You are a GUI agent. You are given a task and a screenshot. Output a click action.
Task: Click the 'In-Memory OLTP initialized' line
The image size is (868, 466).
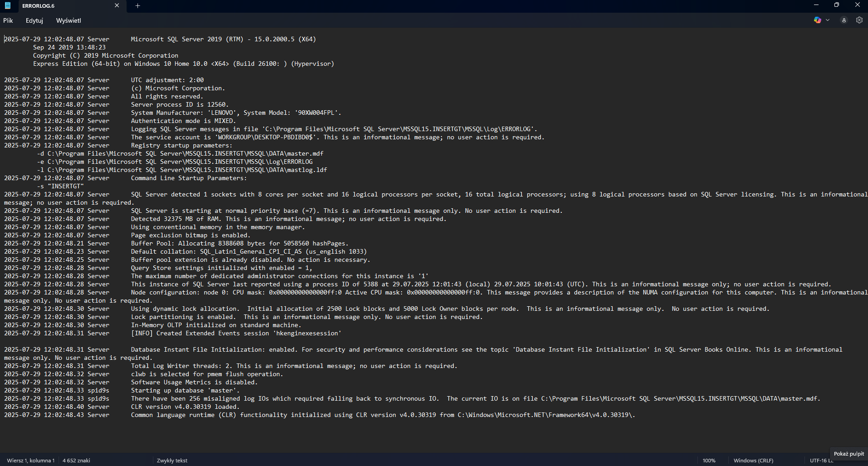coord(152,325)
